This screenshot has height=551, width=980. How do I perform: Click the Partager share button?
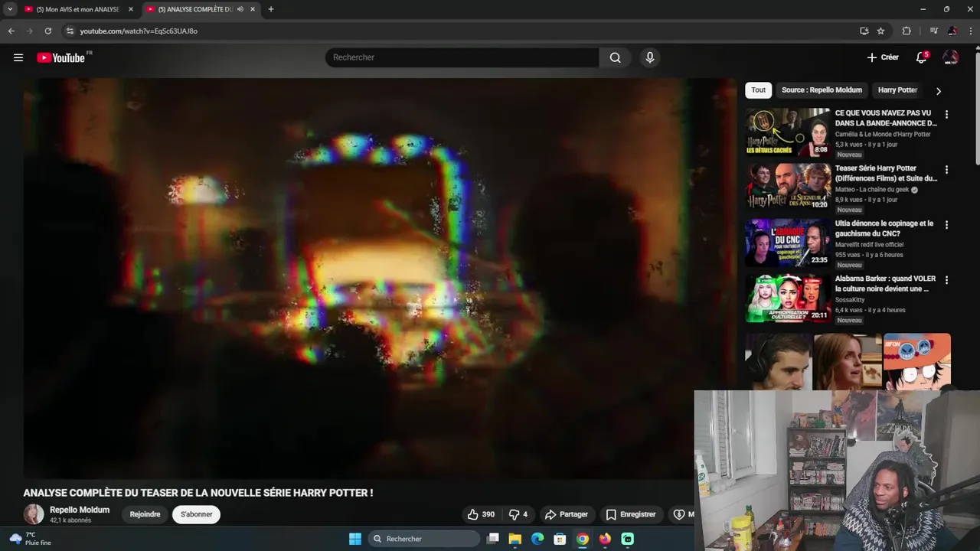pyautogui.click(x=566, y=514)
